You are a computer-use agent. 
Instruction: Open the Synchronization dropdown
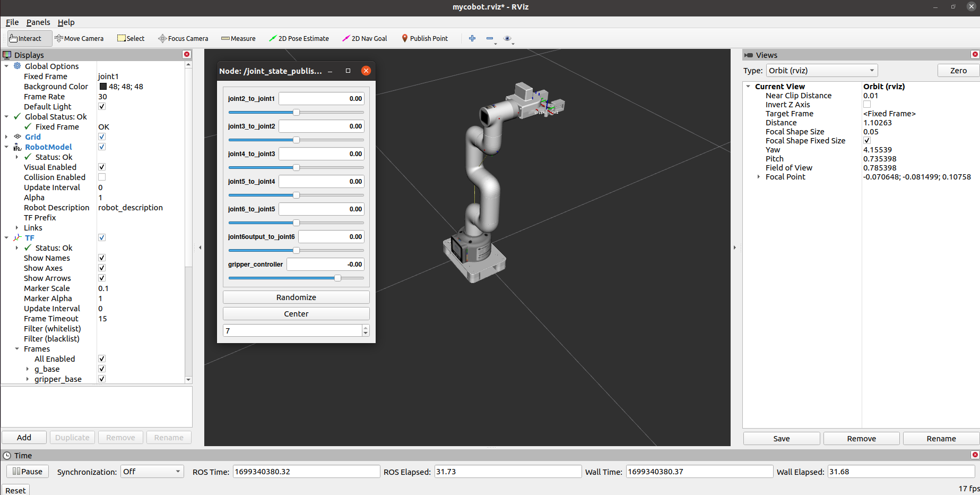click(x=152, y=472)
